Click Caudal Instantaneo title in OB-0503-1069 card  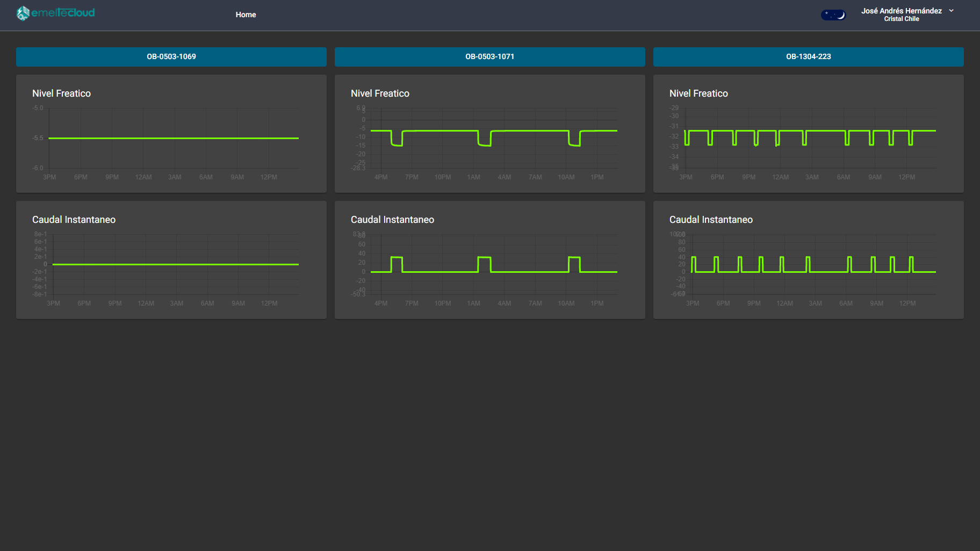(74, 220)
